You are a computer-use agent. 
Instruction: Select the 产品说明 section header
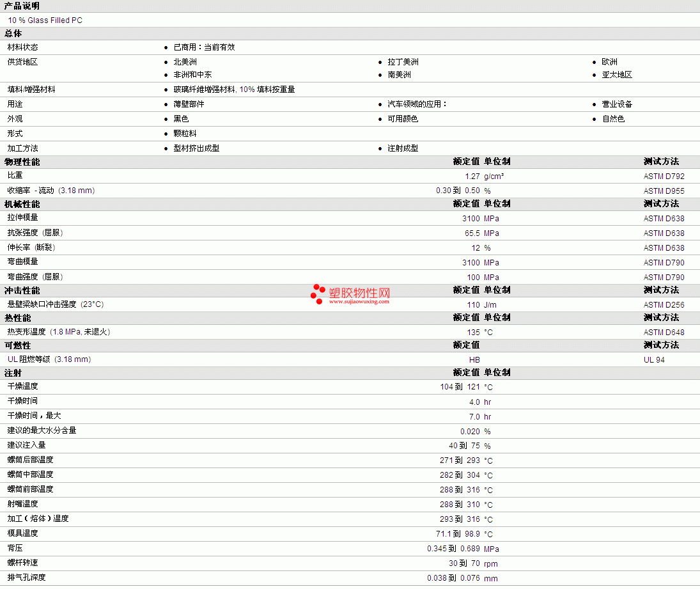(x=22, y=6)
